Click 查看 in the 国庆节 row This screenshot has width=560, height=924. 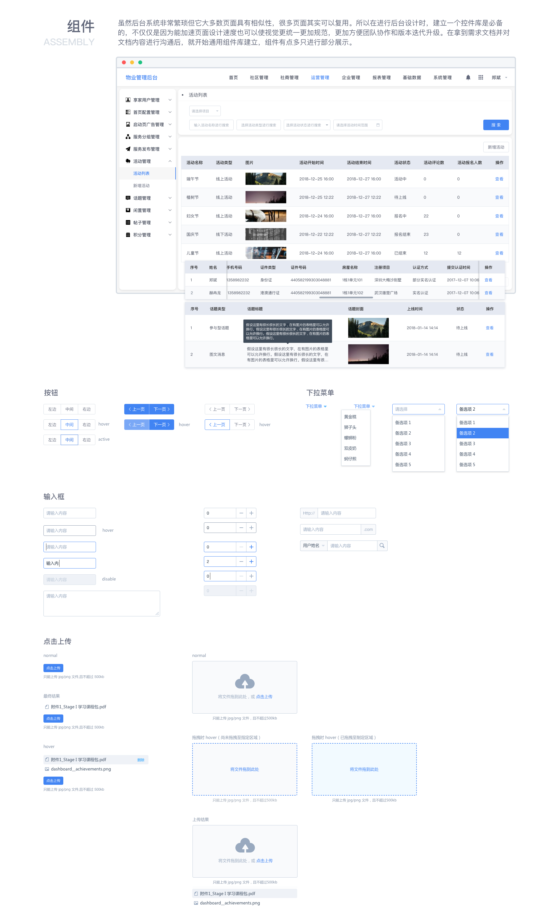[499, 234]
